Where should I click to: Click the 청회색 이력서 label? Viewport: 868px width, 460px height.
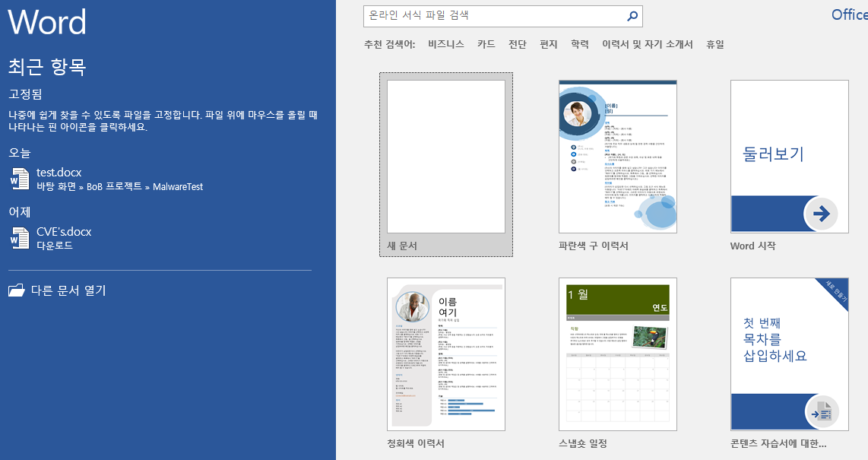[x=415, y=443]
